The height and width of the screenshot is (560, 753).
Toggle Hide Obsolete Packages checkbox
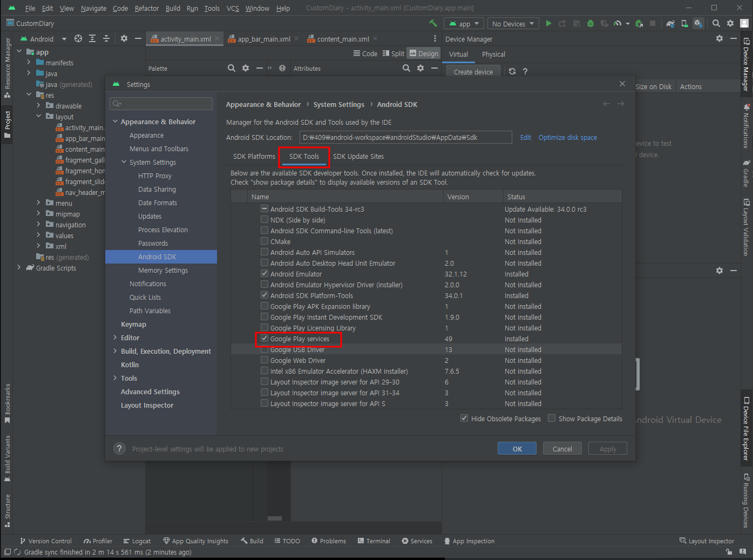[x=464, y=418]
